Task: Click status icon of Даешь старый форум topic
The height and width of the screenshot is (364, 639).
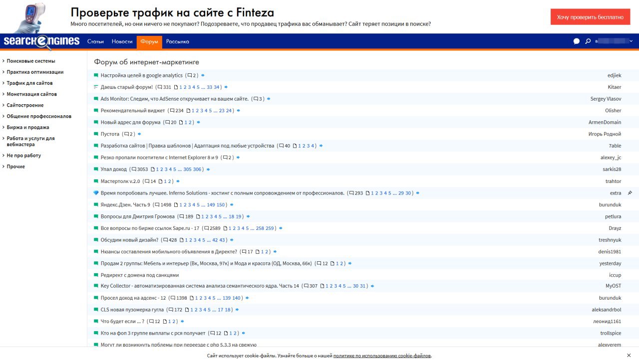Action: pyautogui.click(x=96, y=87)
